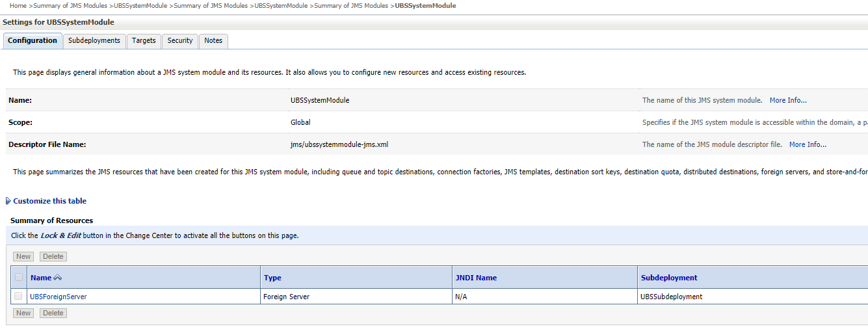Screen dimensions: 868x333
Task: Go to the Security tab
Action: pyautogui.click(x=180, y=40)
